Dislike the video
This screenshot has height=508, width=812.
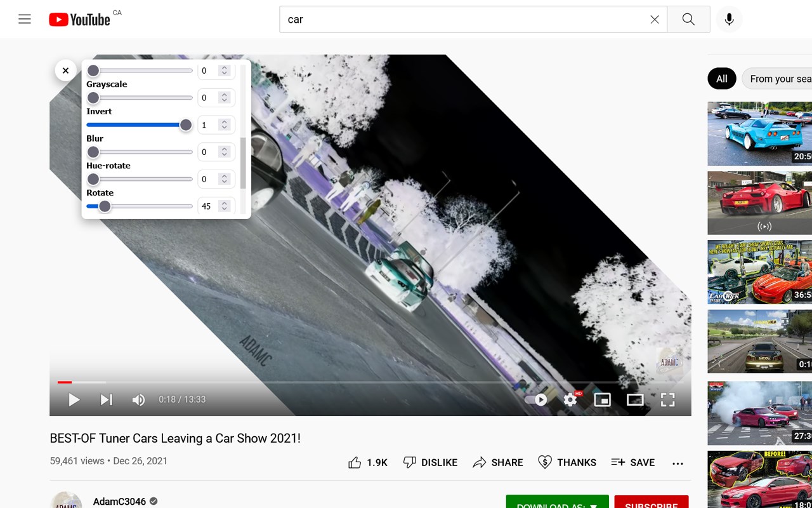[x=430, y=462]
